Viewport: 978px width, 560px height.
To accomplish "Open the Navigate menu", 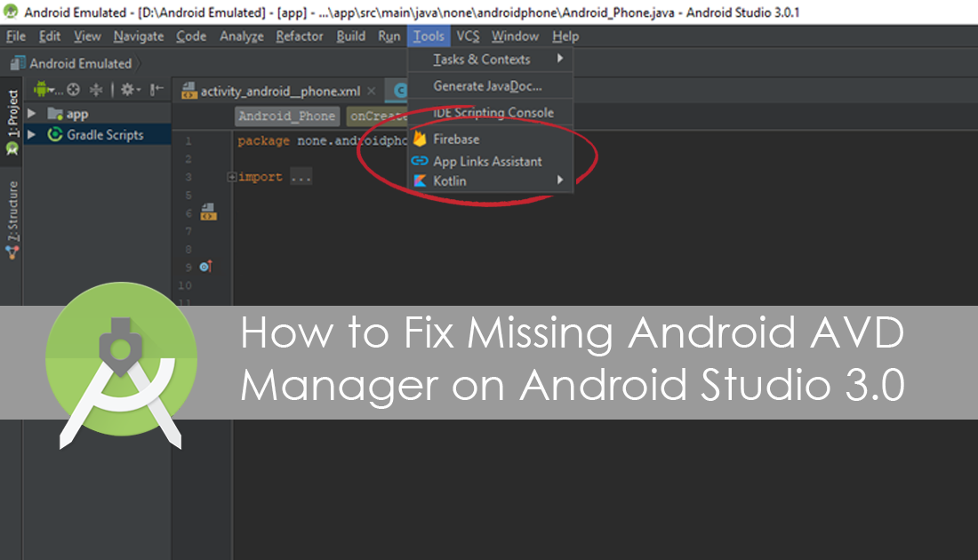I will [x=139, y=36].
